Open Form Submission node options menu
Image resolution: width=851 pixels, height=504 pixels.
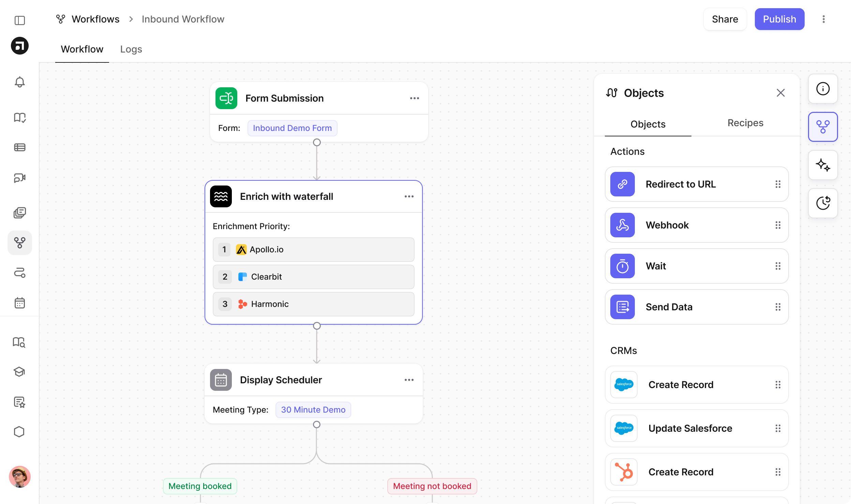point(414,98)
